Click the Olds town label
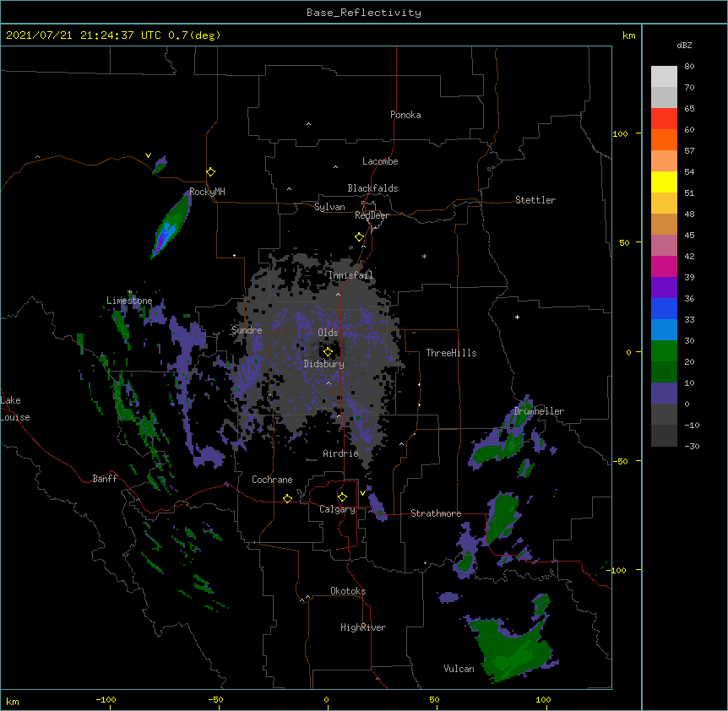 [x=328, y=333]
